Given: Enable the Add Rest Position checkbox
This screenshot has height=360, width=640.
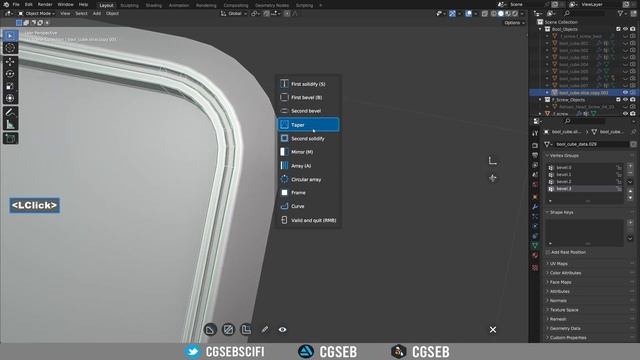Looking at the screenshot, I should pyautogui.click(x=548, y=252).
